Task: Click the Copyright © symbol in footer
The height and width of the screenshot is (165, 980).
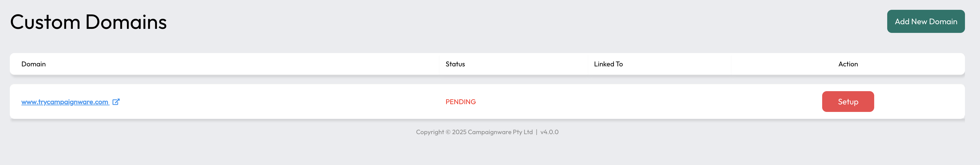Action: coord(448,132)
